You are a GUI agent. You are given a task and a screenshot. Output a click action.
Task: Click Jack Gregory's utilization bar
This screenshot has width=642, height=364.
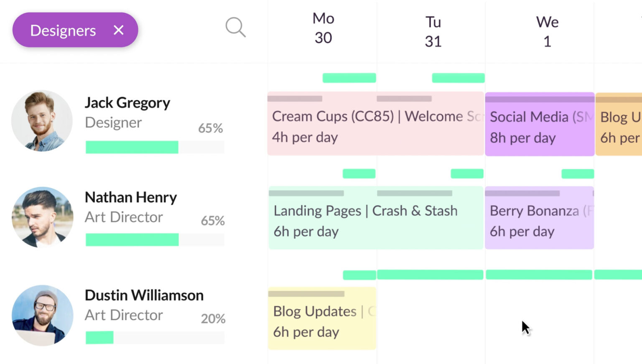[132, 148]
